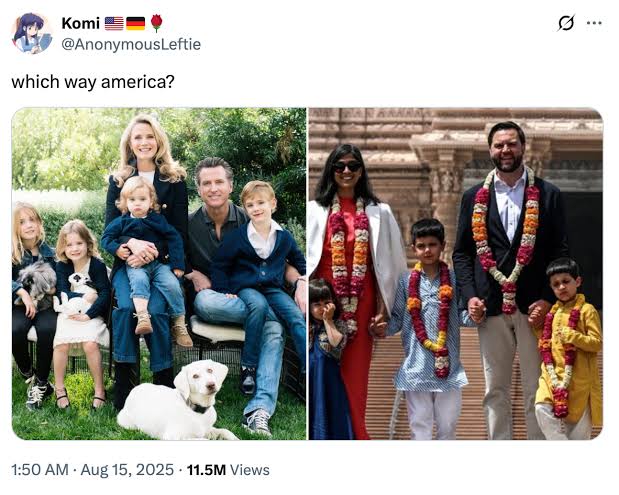Click the 1:50 AM time text
The image size is (619, 495).
tap(41, 469)
